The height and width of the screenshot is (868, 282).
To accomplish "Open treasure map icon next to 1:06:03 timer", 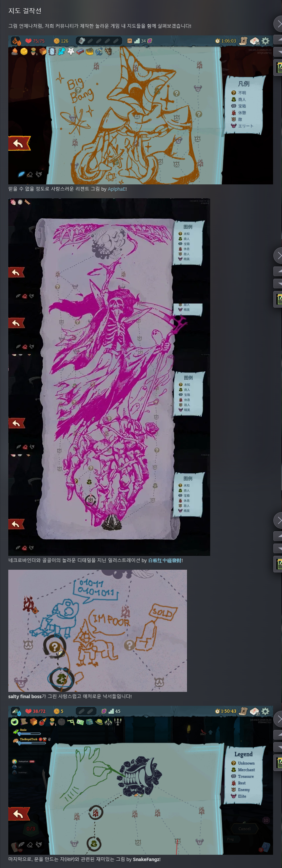I will click(243, 41).
